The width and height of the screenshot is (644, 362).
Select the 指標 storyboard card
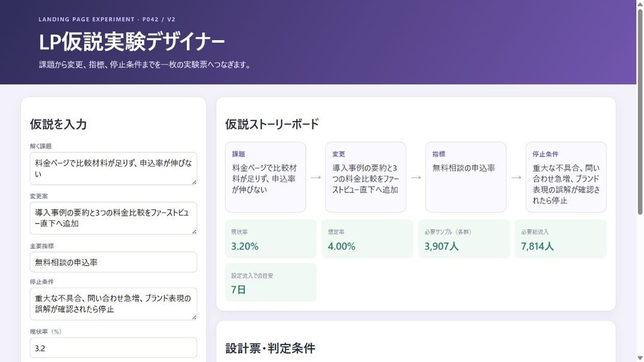pyautogui.click(x=466, y=177)
